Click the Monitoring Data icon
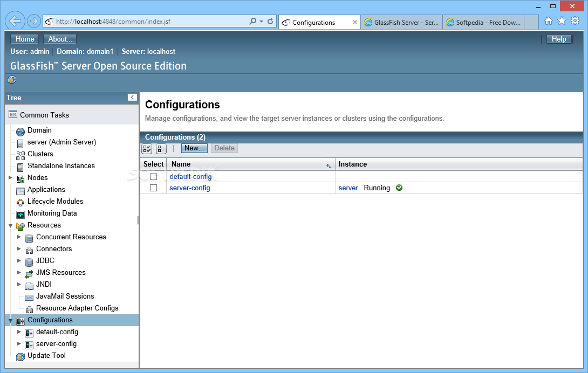This screenshot has height=373, width=588. coord(20,215)
